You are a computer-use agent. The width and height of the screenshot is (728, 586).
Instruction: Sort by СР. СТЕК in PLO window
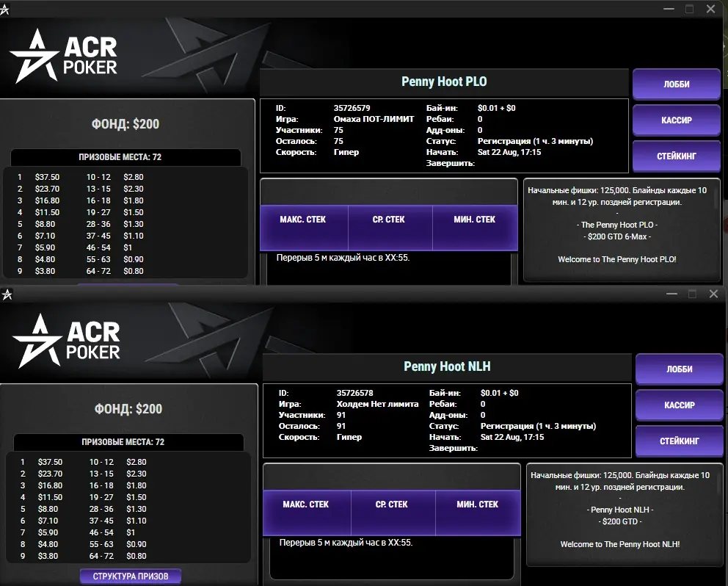390,227
